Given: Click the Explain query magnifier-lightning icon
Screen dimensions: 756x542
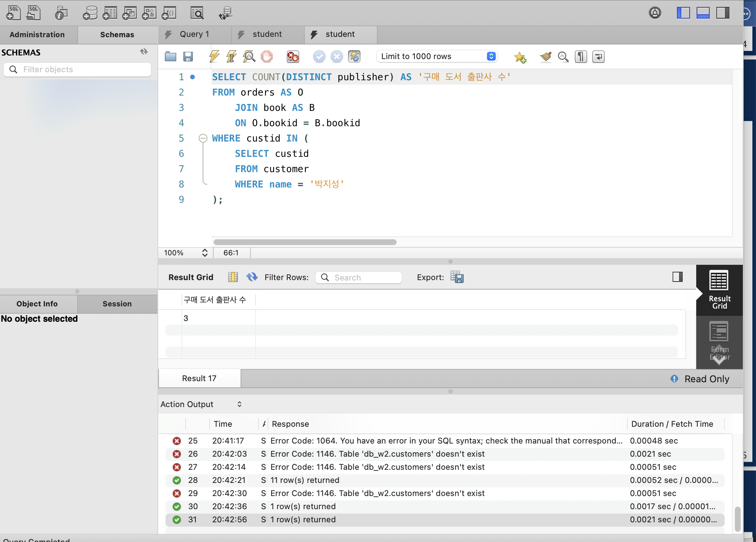Looking at the screenshot, I should tap(249, 57).
